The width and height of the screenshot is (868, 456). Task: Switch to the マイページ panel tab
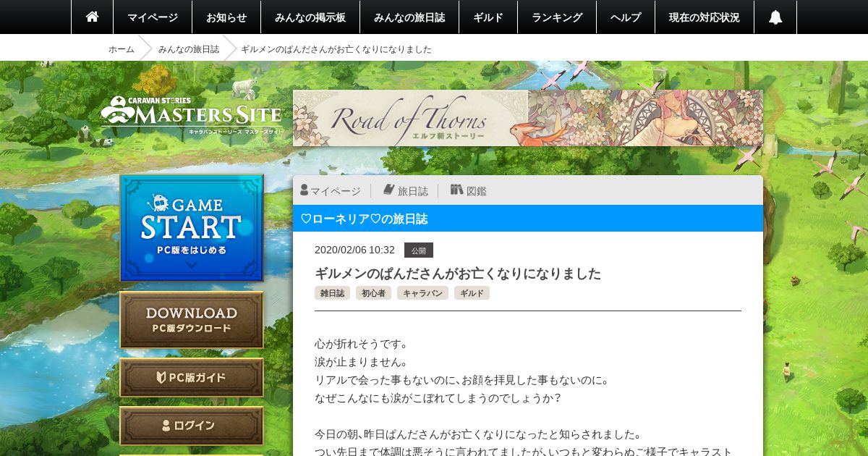pyautogui.click(x=331, y=190)
